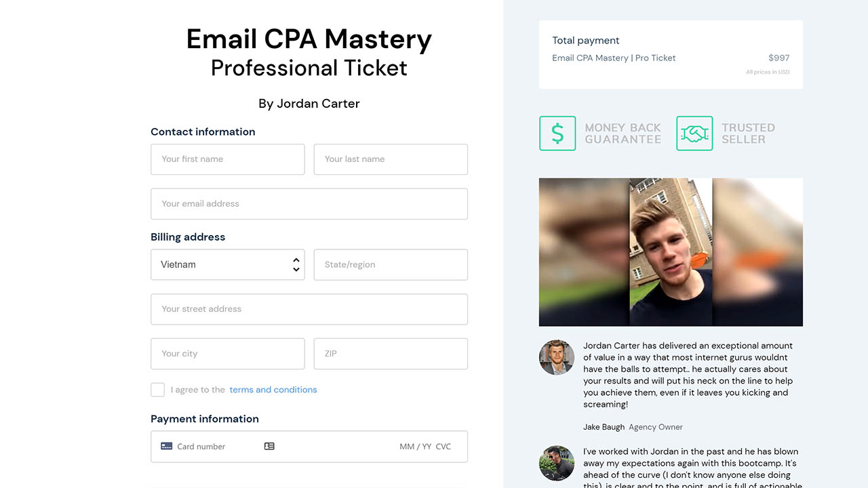Image resolution: width=868 pixels, height=488 pixels.
Task: Open the terms and conditions link
Action: point(273,390)
